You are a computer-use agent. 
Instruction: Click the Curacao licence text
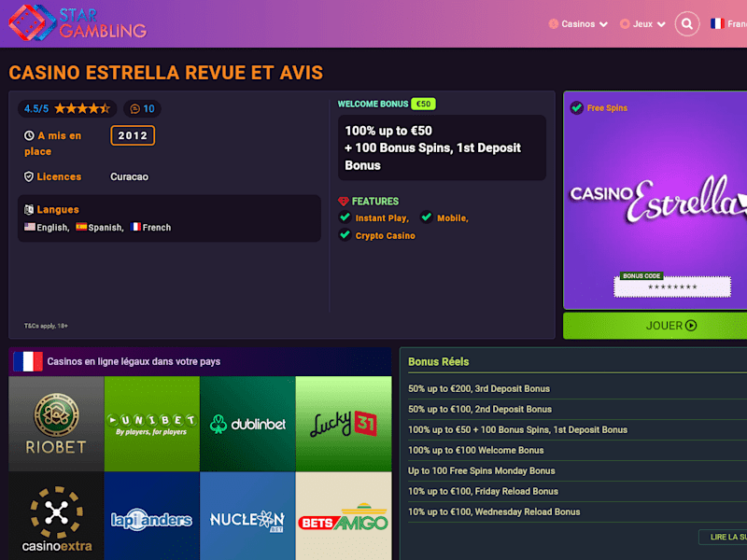(x=129, y=176)
